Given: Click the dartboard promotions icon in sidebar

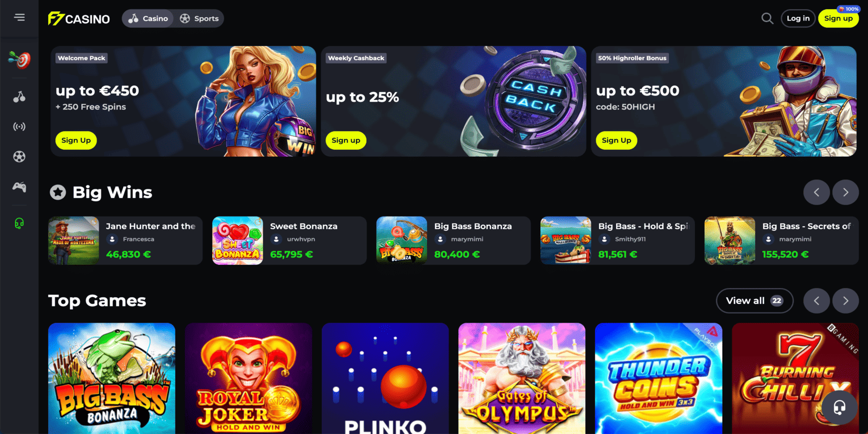Looking at the screenshot, I should coord(20,59).
